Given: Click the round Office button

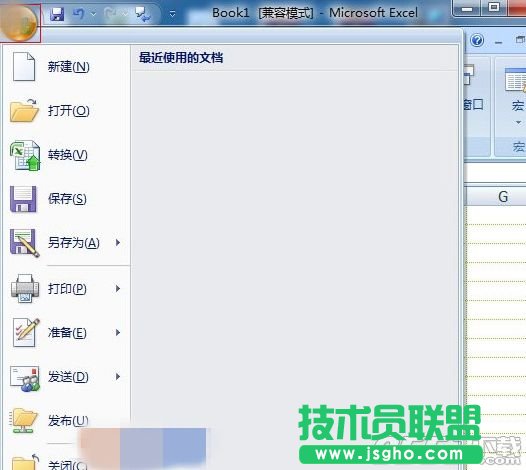Looking at the screenshot, I should 19,22.
